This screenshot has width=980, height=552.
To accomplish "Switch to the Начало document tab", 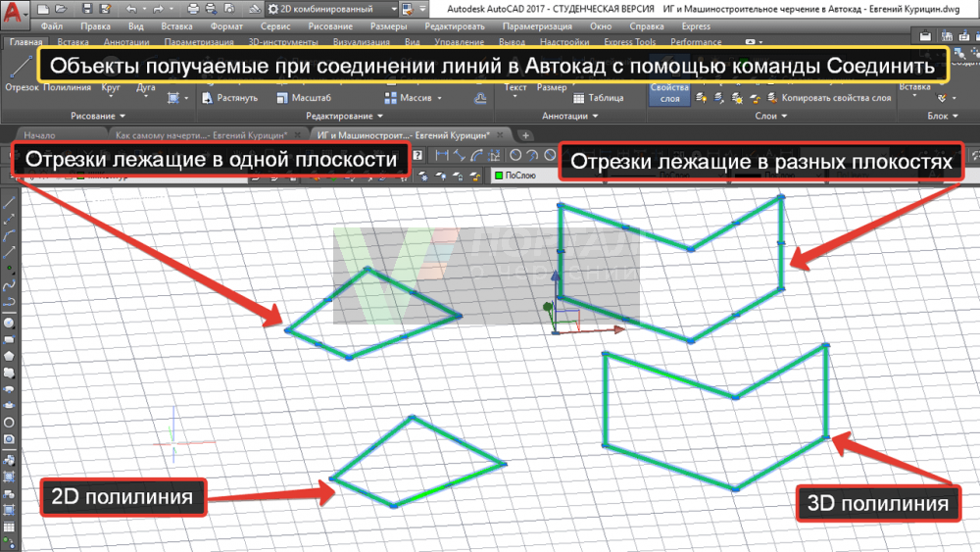I will pos(39,135).
